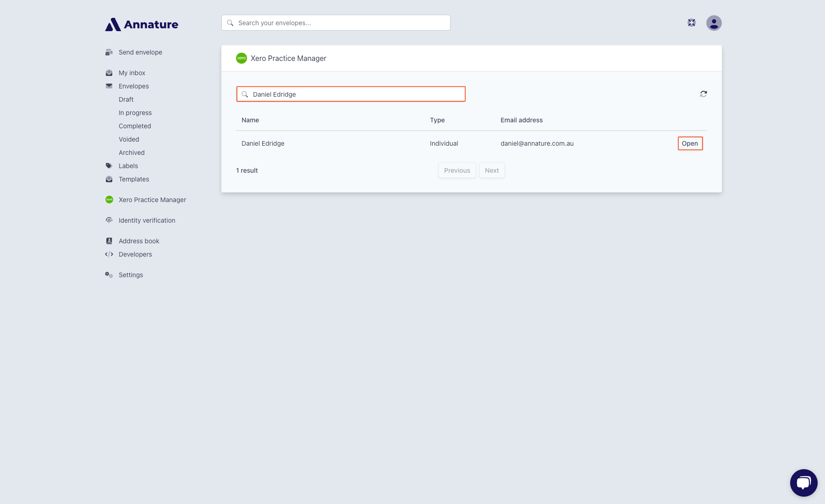Click the refresh icon above the results table
The height and width of the screenshot is (504, 825).
tap(703, 93)
